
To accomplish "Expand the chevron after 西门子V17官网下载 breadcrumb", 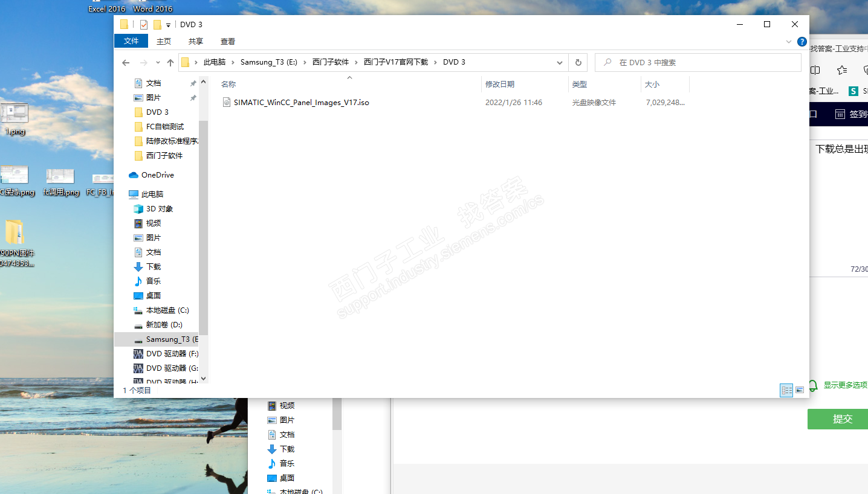I will 435,62.
